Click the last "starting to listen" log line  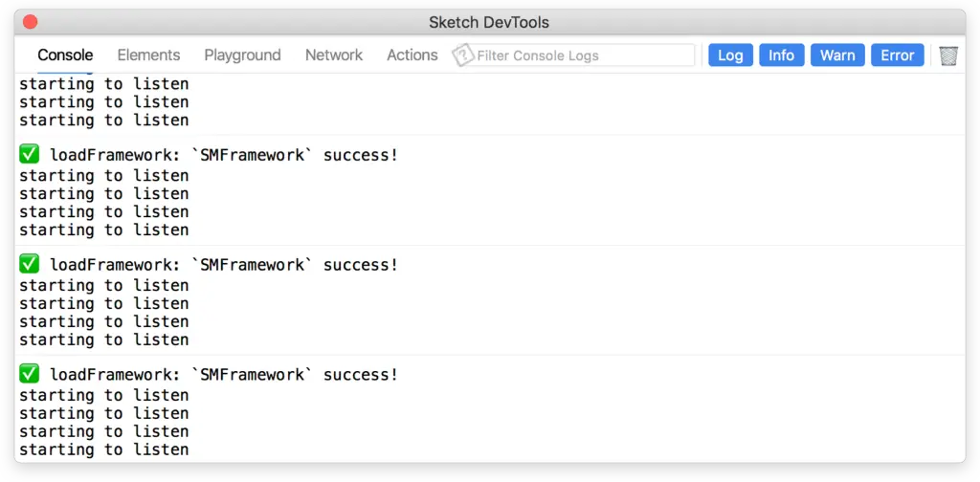103,449
